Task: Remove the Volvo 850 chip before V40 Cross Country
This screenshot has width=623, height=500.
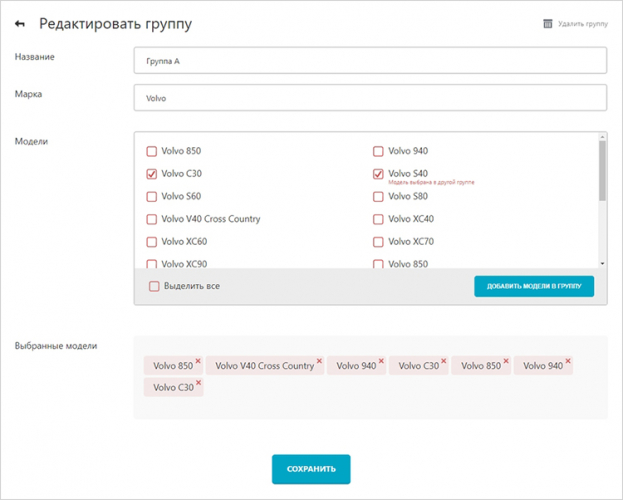Action: pyautogui.click(x=198, y=361)
